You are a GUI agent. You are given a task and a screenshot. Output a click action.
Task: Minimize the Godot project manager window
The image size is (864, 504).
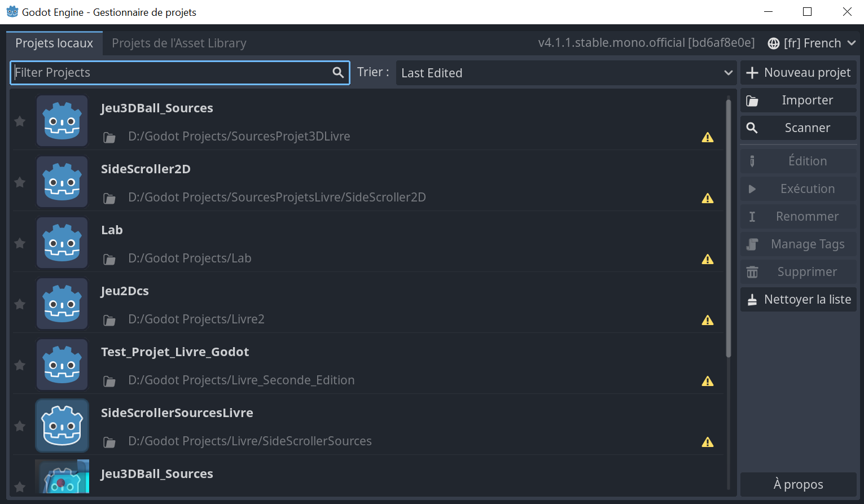click(x=768, y=12)
